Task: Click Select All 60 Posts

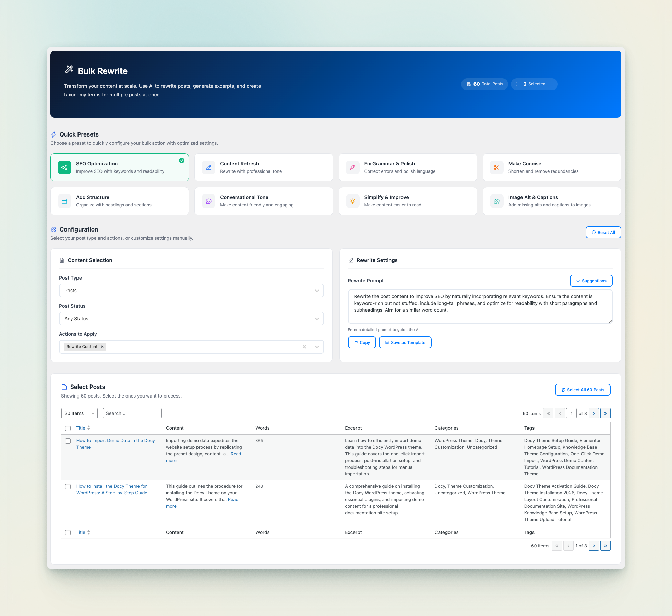Action: tap(583, 390)
